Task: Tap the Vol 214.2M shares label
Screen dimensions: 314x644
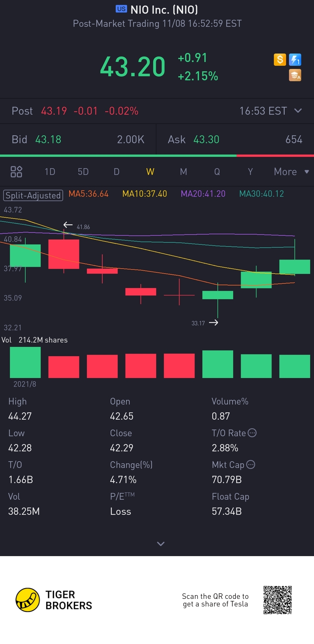Action: click(x=35, y=340)
